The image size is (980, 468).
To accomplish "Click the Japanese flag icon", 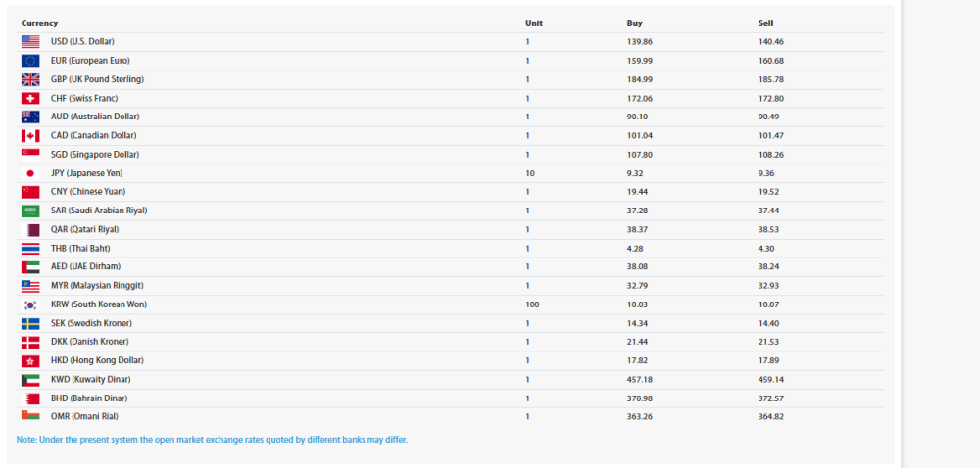I will (30, 173).
